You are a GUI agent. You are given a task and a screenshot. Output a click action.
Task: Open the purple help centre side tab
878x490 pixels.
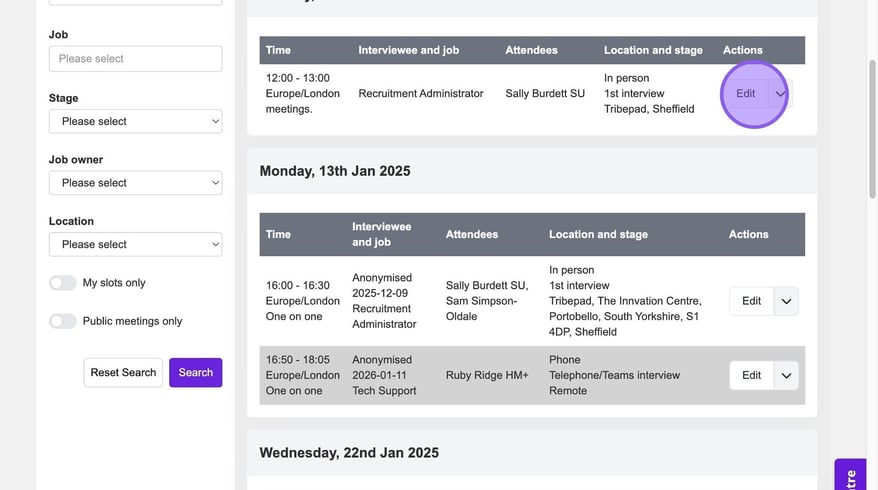pos(850,475)
